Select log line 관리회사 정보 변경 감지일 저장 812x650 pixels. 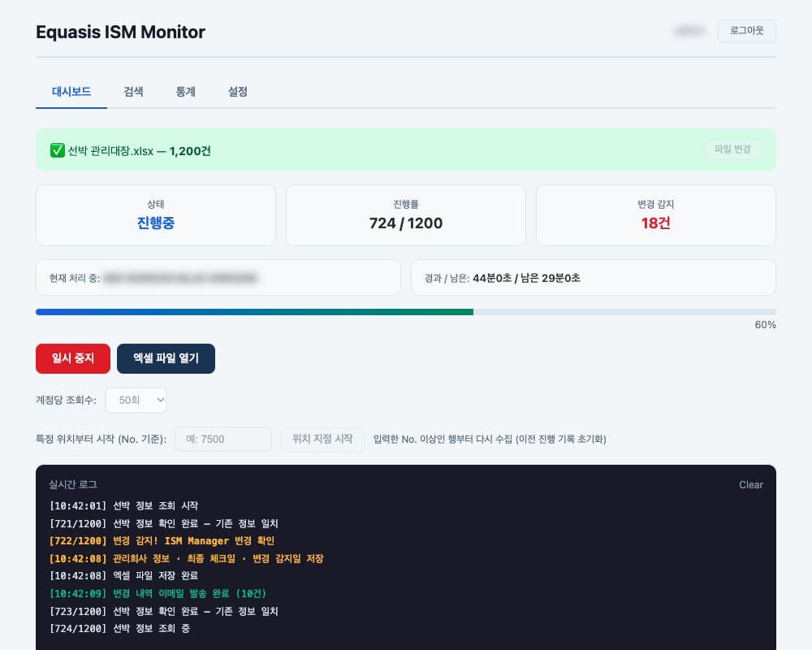[x=187, y=558]
